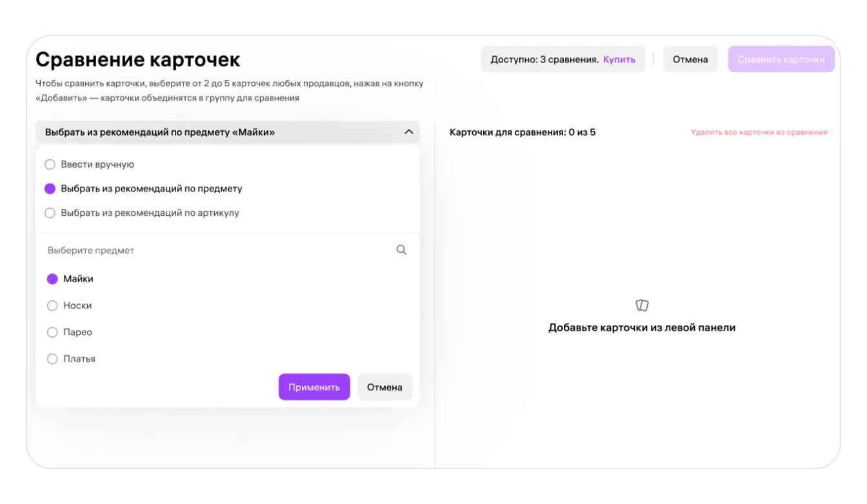Screen dimensions: 867x504
Task: Click the cards icon in empty panel
Action: (642, 305)
